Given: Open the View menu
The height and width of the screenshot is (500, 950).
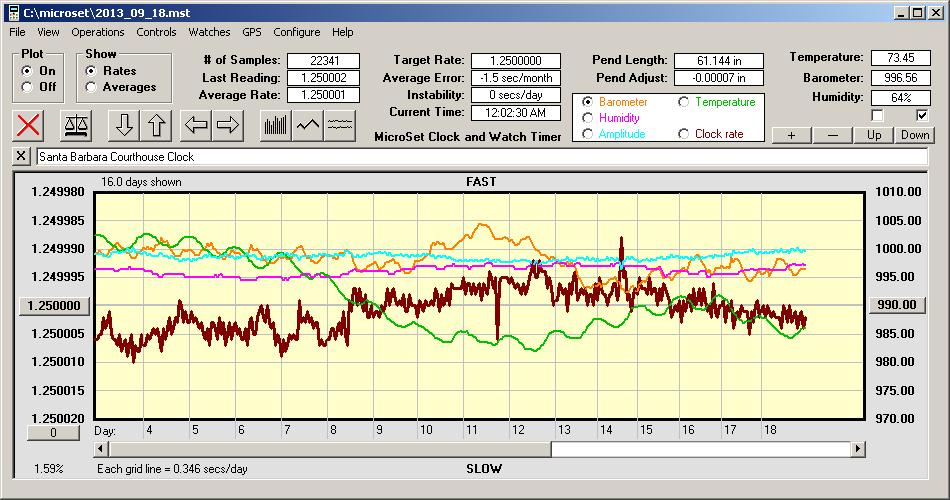Looking at the screenshot, I should tap(48, 32).
